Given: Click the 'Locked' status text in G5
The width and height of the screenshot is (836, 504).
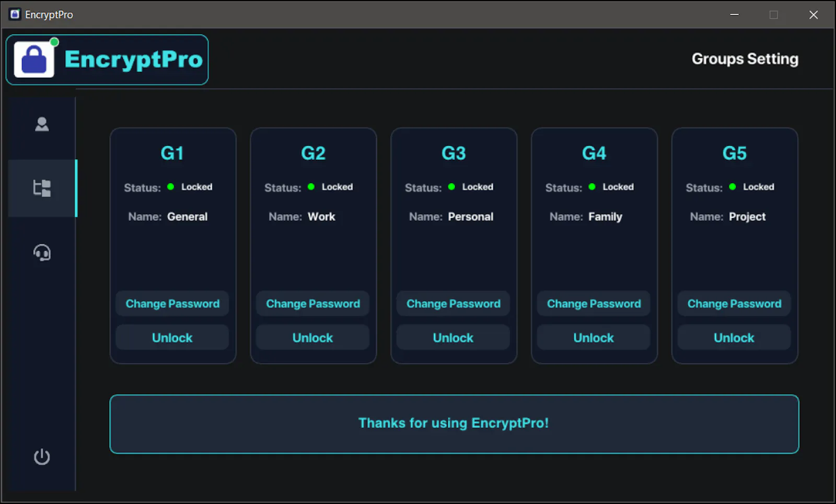Looking at the screenshot, I should (759, 186).
